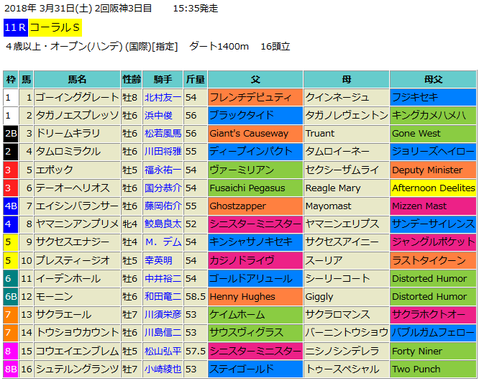The width and height of the screenshot is (479, 381).
Task: Select horse name エイシンバランサー
Action: point(77,206)
